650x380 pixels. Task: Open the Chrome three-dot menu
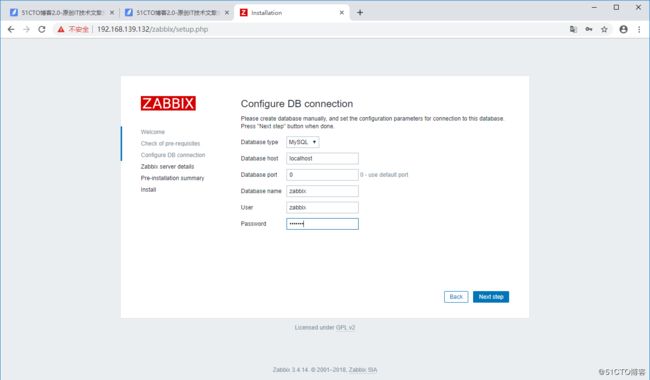(x=639, y=29)
